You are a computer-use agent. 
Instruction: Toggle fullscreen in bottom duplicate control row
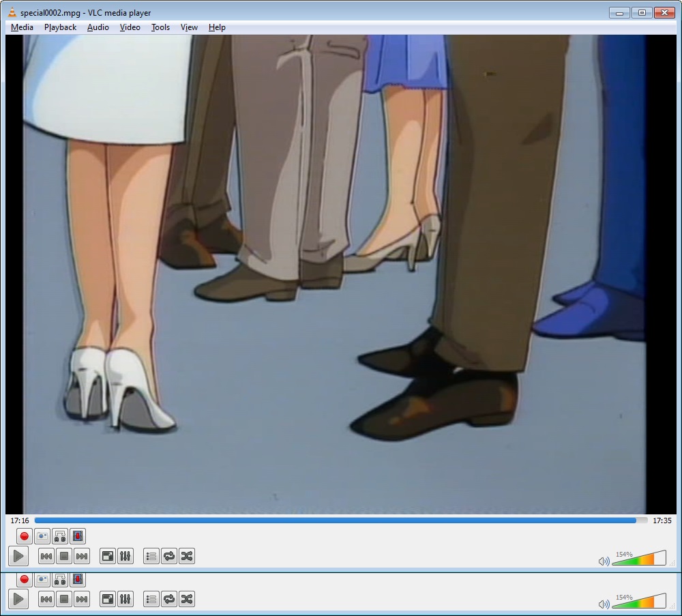108,599
